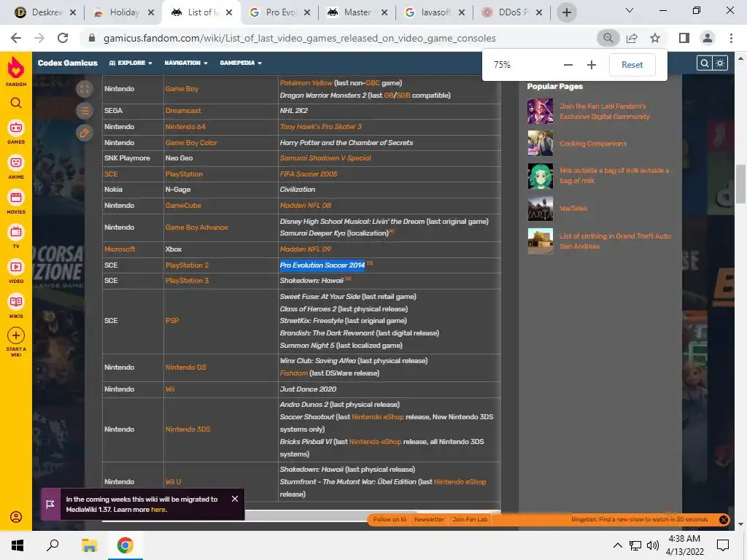This screenshot has width=747, height=560.
Task: View site information via the lock icon
Action: pos(92,38)
